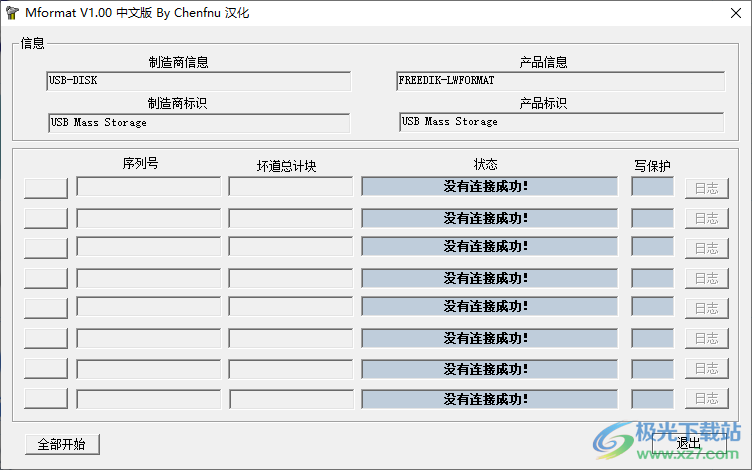752x470 pixels.
Task: Open the 日志 log for the fourth row
Action: [706, 279]
